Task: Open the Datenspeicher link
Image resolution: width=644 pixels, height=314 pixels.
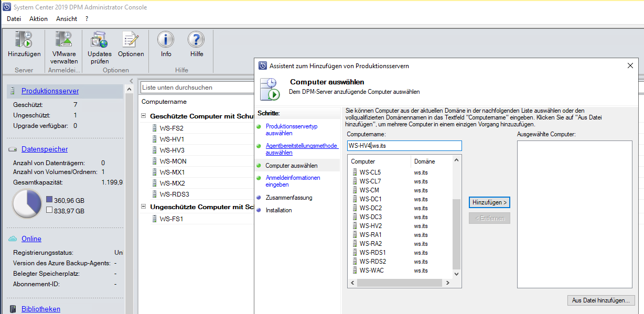Action: point(45,149)
